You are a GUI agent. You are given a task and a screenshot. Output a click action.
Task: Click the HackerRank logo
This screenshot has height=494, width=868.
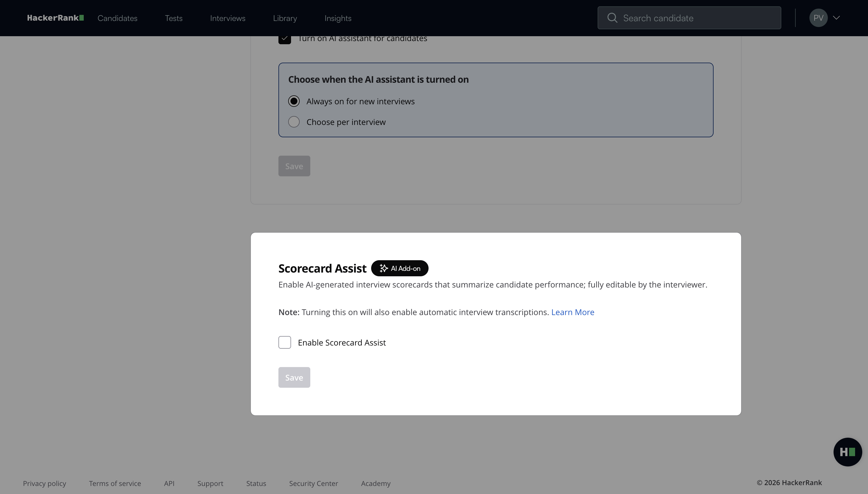click(55, 18)
